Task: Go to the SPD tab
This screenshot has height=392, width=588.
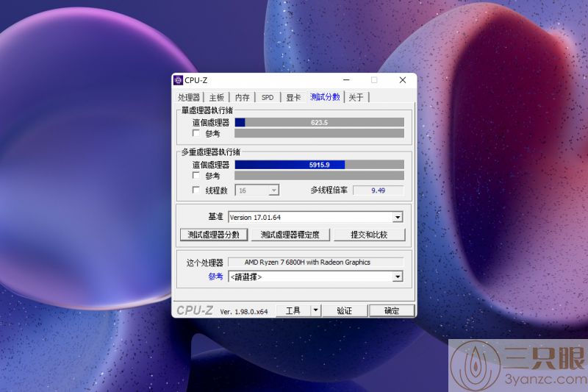Action: (x=268, y=98)
